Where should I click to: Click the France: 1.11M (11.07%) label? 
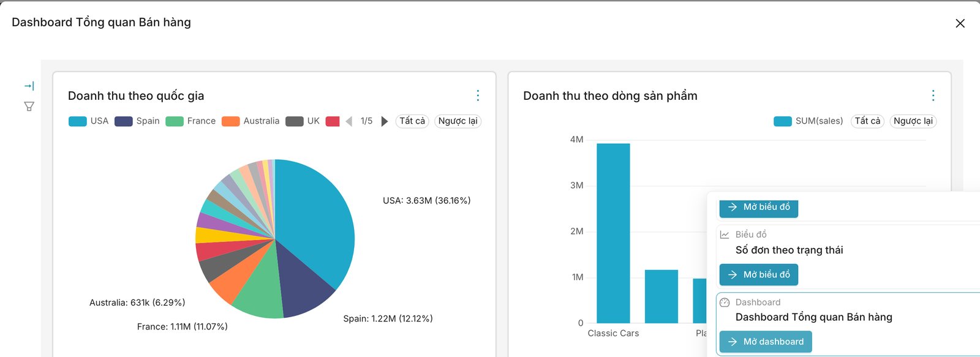(x=183, y=327)
